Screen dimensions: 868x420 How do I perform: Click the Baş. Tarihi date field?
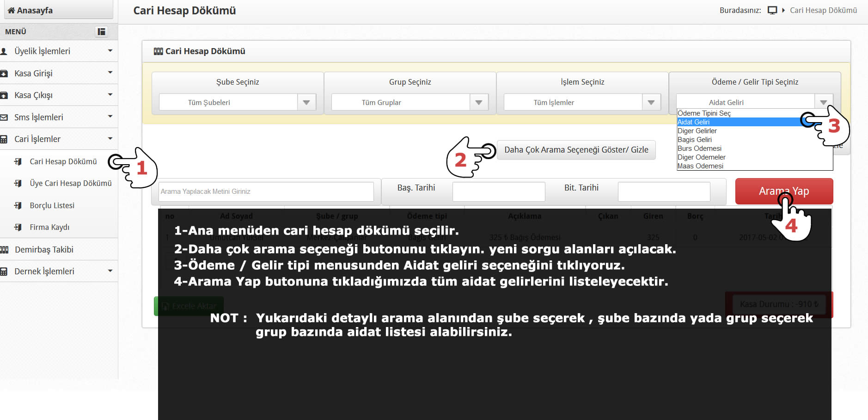[498, 191]
